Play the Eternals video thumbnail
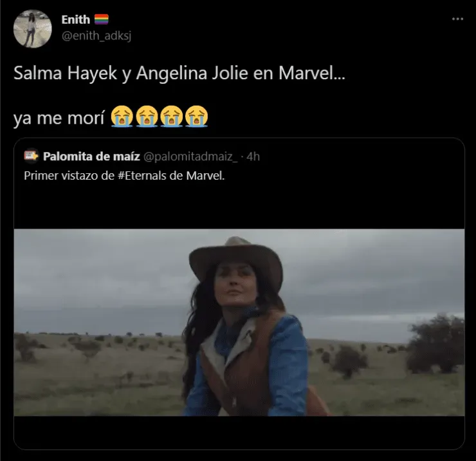Screen dimensions: 476x461 [239, 322]
